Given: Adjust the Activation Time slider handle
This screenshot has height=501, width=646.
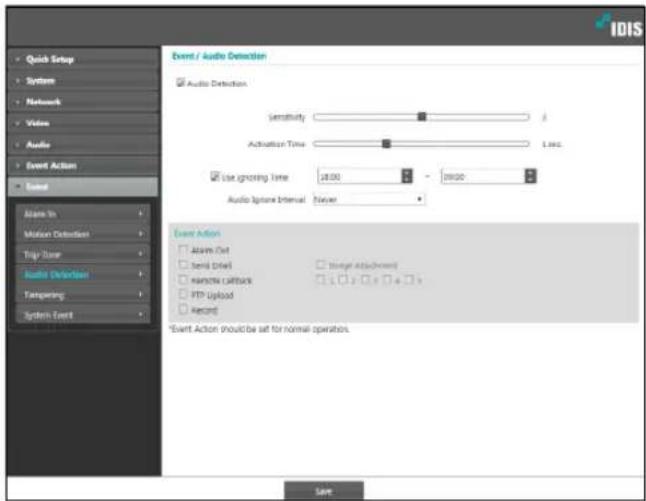Looking at the screenshot, I should coord(386,143).
